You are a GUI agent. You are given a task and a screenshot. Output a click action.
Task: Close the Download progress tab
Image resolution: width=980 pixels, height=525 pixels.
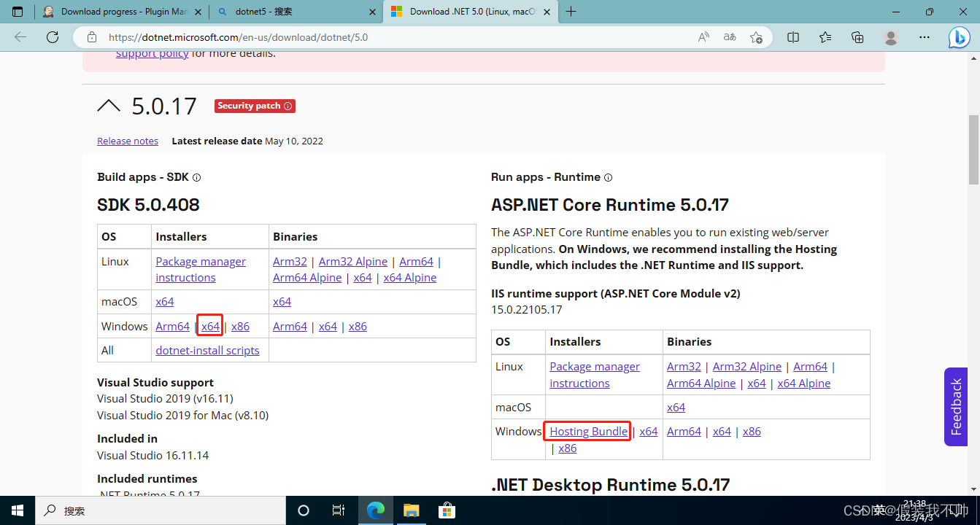(198, 12)
